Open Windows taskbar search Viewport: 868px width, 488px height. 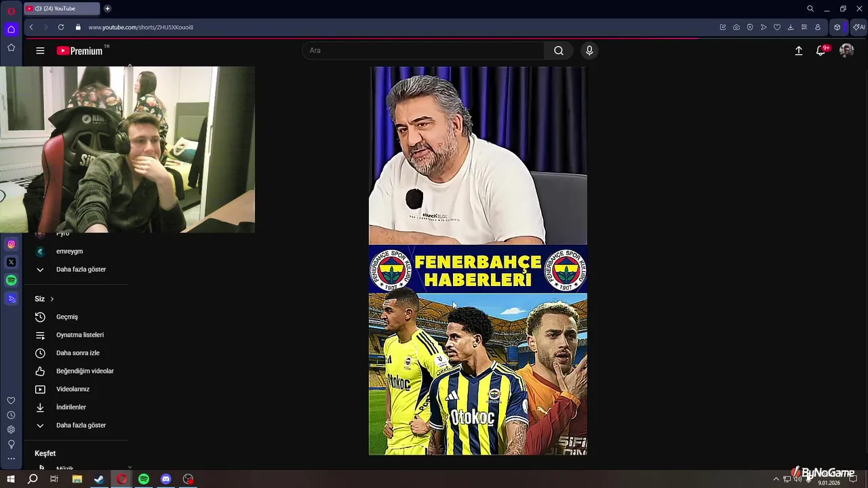pyautogui.click(x=33, y=479)
